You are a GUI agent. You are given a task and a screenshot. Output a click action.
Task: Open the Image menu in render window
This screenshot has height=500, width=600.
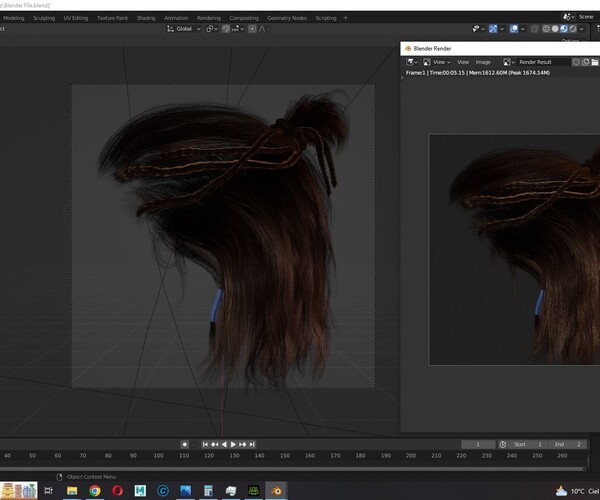[x=483, y=62]
